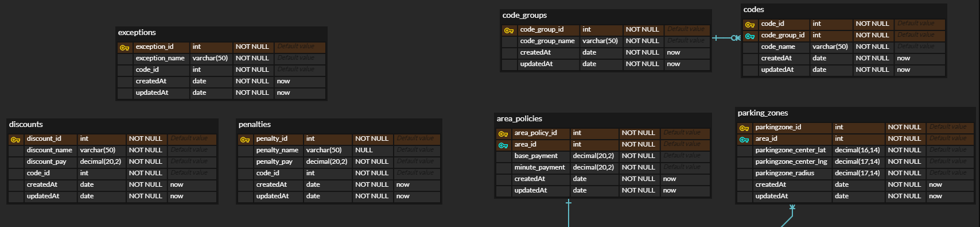Click the area_id column in parking_zones
This screenshot has height=227, width=980.
coord(766,138)
